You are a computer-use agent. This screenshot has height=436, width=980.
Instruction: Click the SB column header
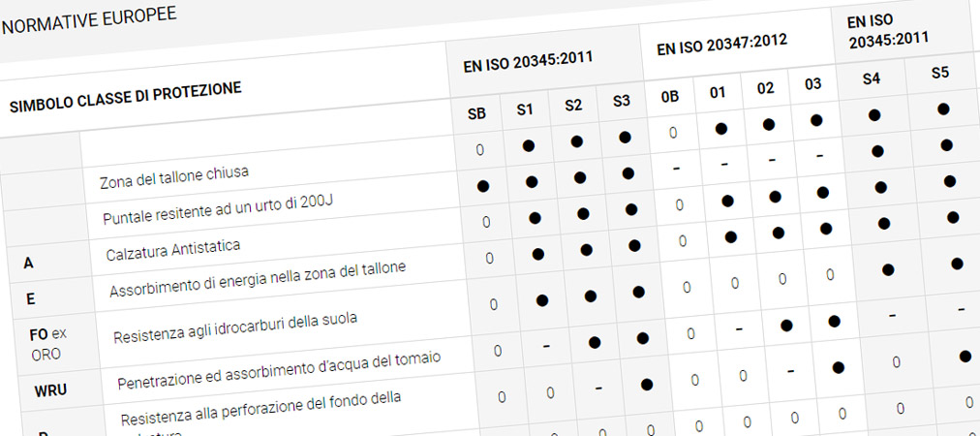[x=476, y=115]
